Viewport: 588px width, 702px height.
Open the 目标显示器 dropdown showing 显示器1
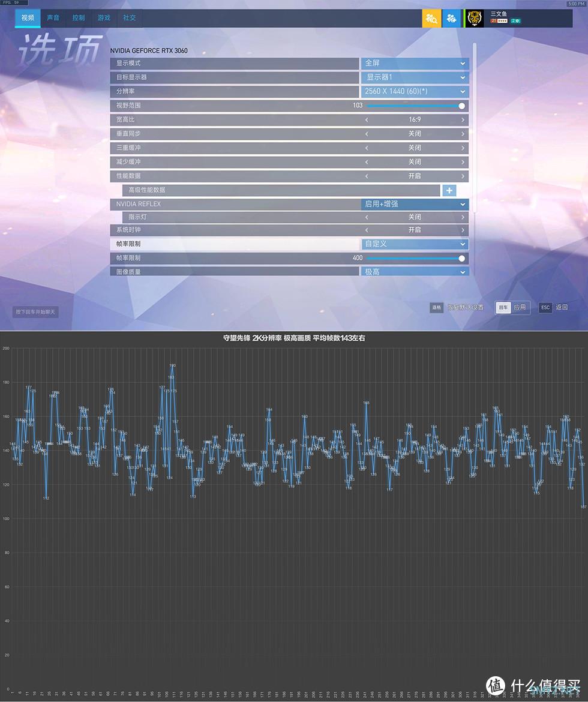pyautogui.click(x=415, y=77)
